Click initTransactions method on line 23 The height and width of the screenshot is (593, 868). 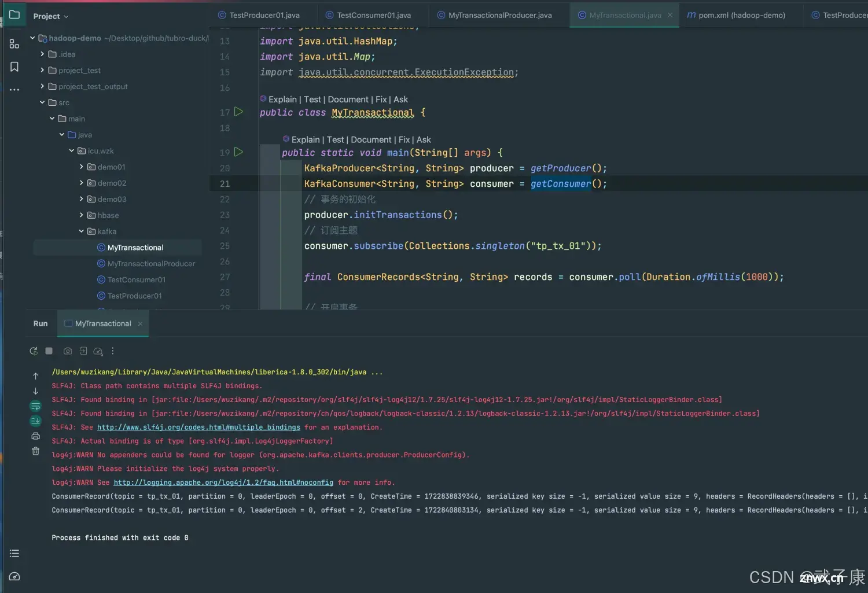pyautogui.click(x=398, y=215)
